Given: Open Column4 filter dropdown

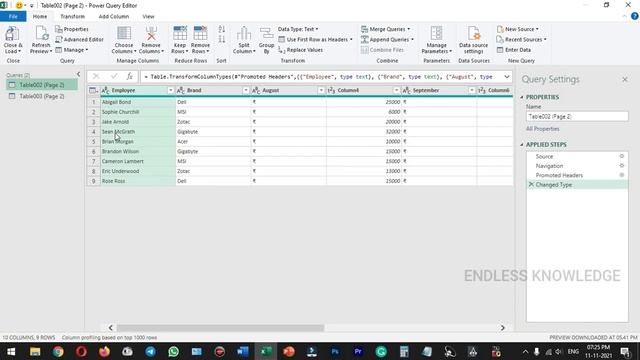Looking at the screenshot, I should click(396, 90).
